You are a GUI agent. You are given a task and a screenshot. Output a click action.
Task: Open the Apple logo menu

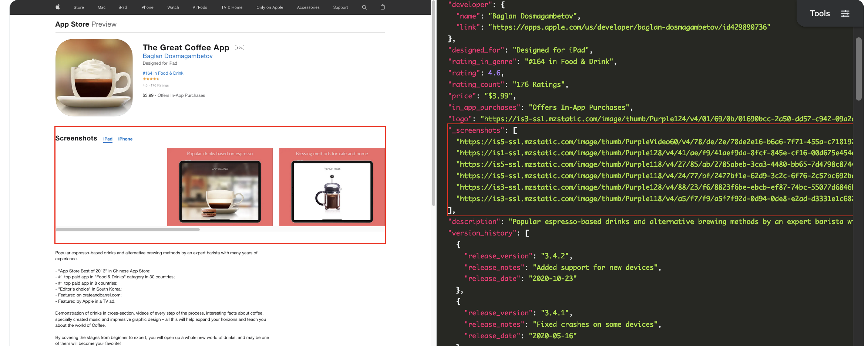(57, 7)
